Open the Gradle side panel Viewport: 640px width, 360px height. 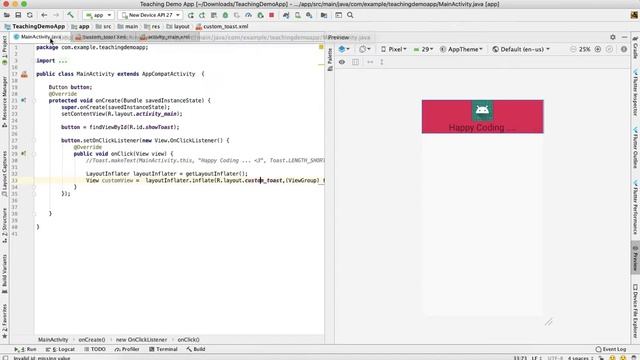point(636,48)
